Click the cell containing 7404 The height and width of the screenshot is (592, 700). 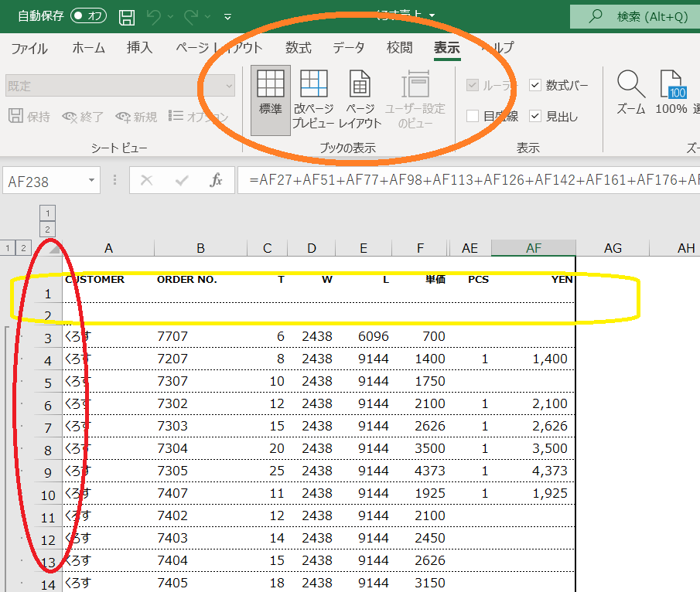point(200,560)
